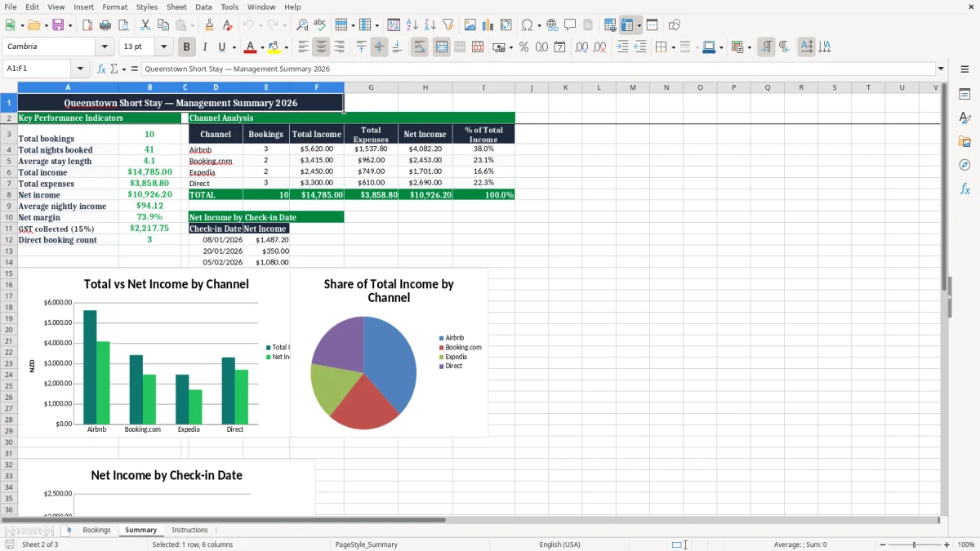The image size is (980, 551).
Task: Open the conditional formatting dropdown arrow
Action: tap(748, 47)
